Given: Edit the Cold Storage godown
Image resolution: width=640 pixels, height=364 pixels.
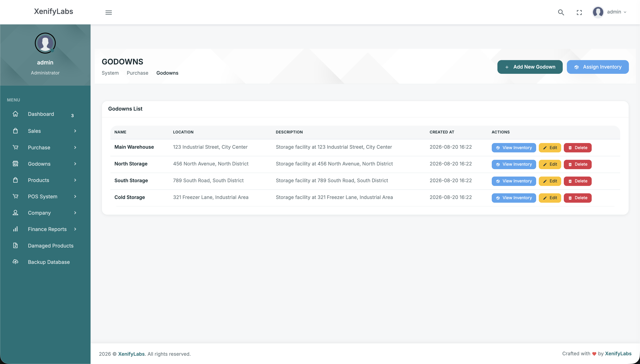Looking at the screenshot, I should tap(550, 198).
